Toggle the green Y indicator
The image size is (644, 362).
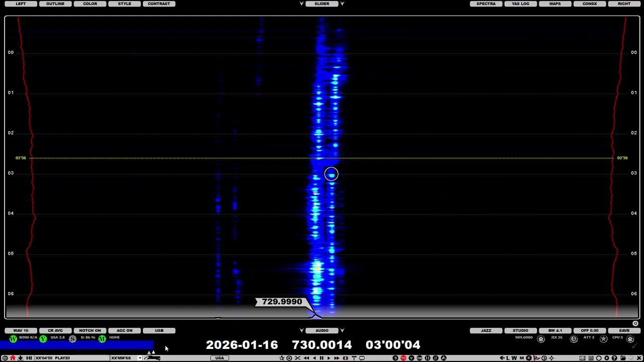pyautogui.click(x=43, y=339)
